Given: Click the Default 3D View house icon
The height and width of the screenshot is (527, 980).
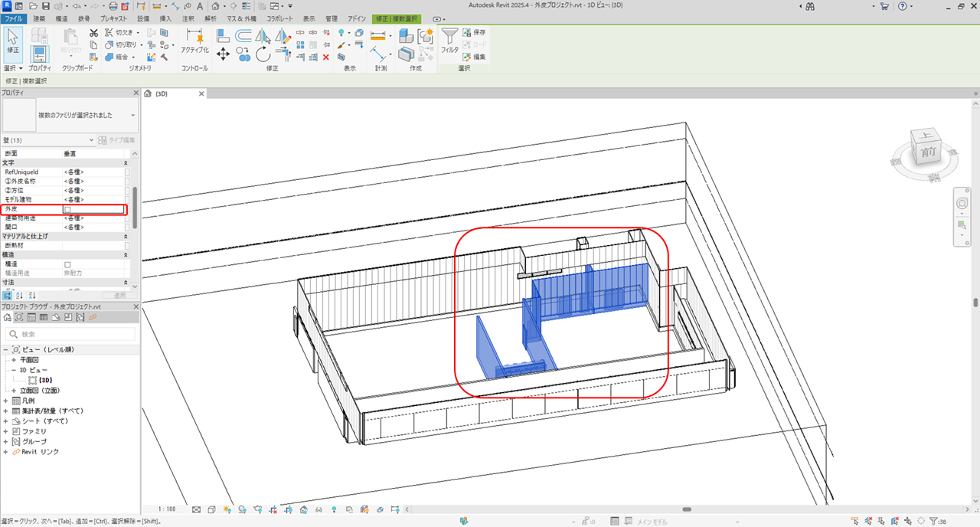Looking at the screenshot, I should pos(216,5).
